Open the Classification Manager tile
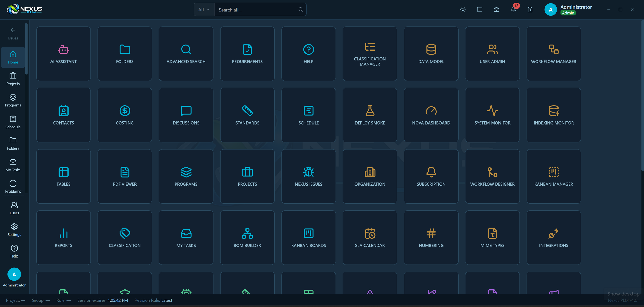The image size is (644, 307). point(370,54)
